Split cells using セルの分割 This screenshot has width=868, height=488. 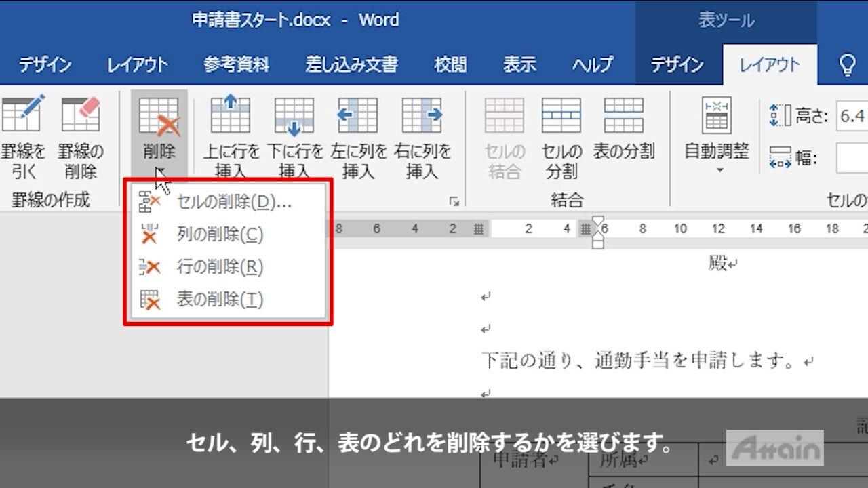click(x=561, y=138)
